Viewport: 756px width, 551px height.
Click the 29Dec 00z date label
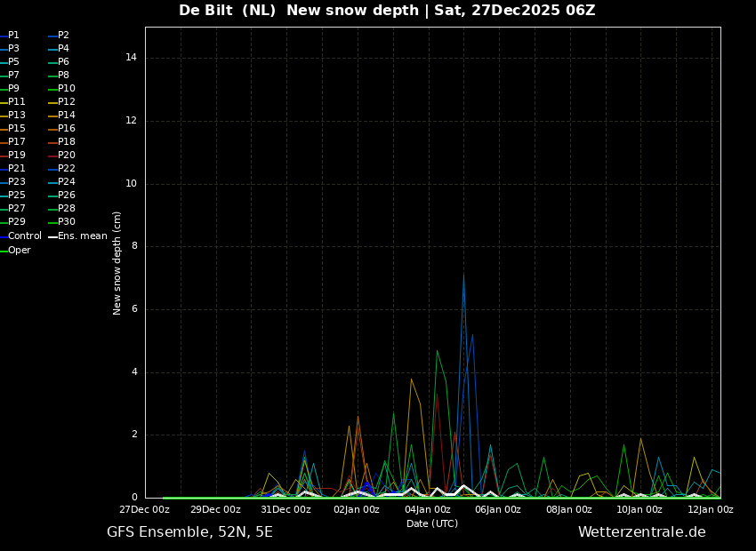[215, 510]
